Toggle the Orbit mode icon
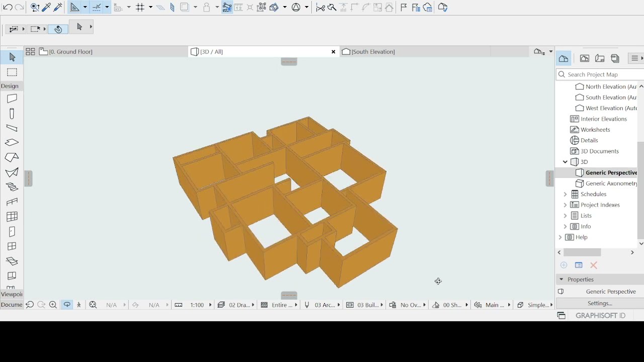Viewport: 644px width, 362px height. pyautogui.click(x=66, y=305)
